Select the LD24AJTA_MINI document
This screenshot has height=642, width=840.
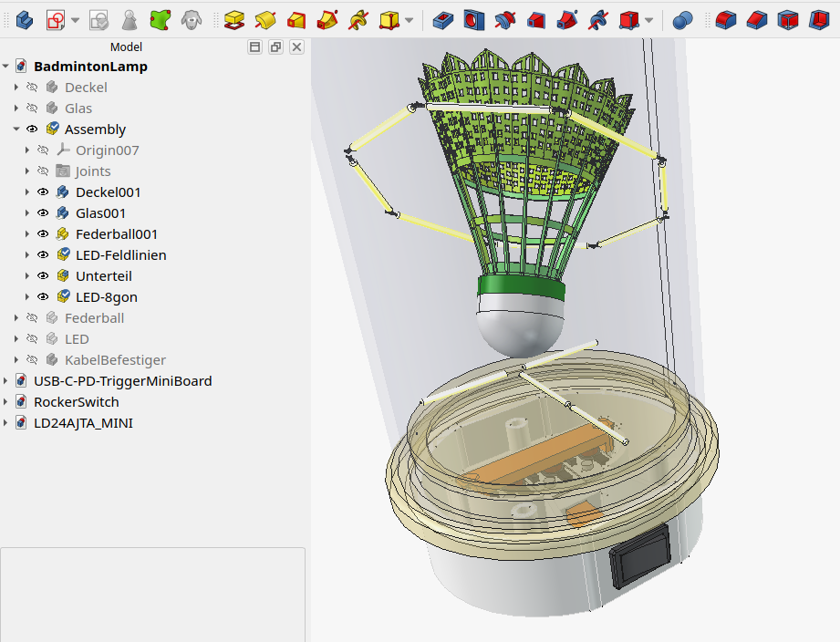point(83,423)
